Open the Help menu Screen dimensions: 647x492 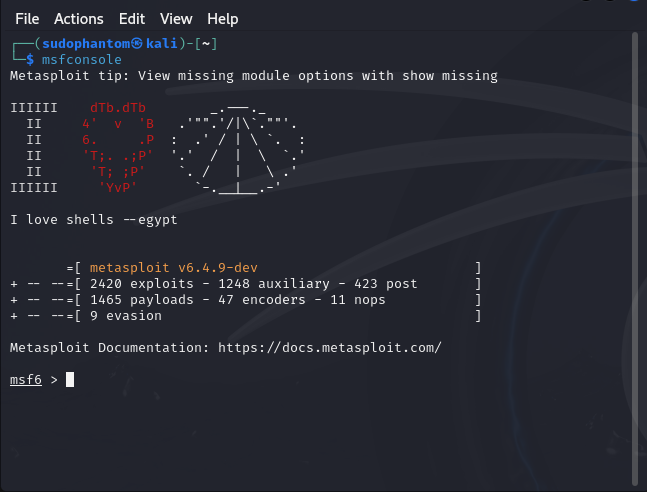[222, 19]
